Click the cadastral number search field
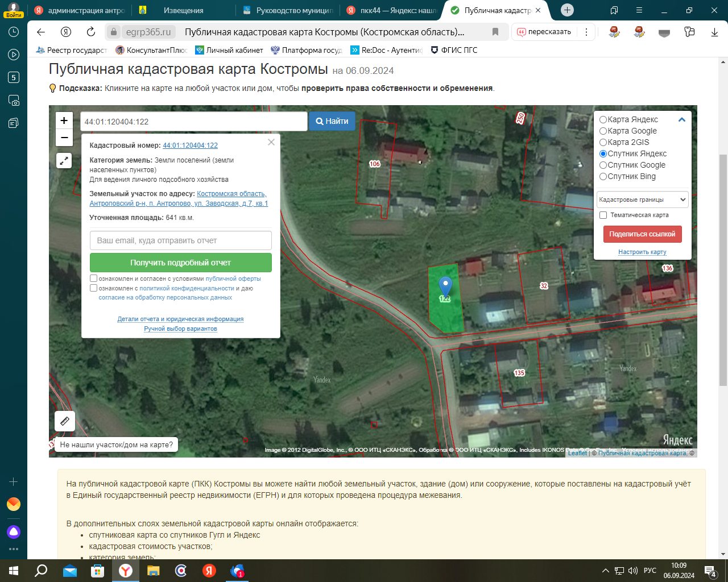This screenshot has height=582, width=728. coord(194,122)
